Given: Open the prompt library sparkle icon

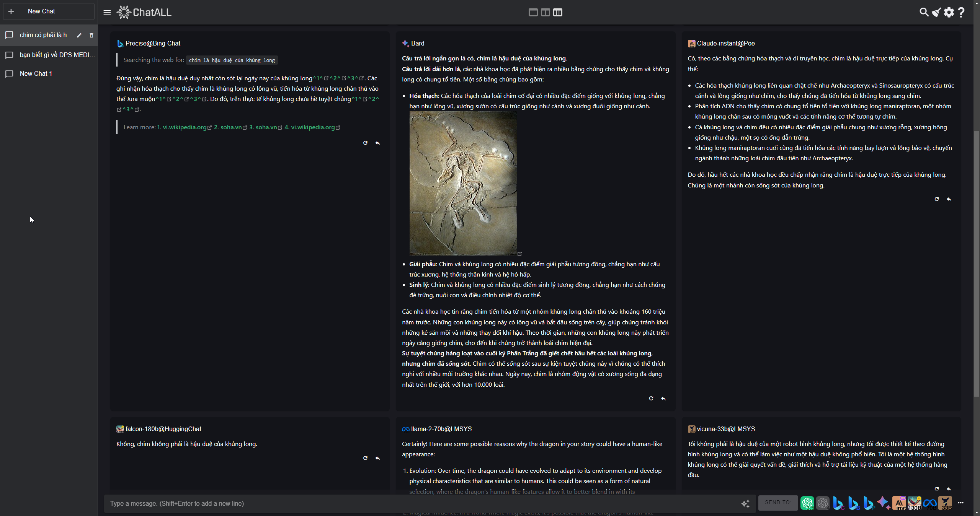Looking at the screenshot, I should click(x=745, y=503).
